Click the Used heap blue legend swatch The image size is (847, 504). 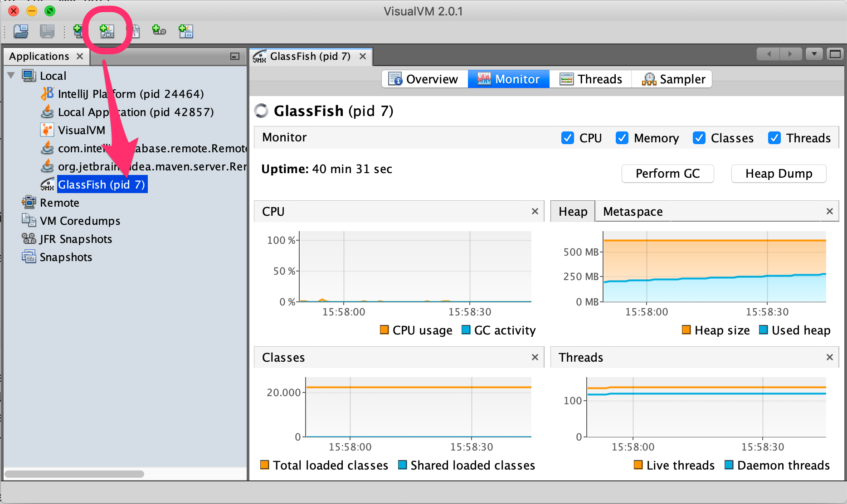[x=763, y=330]
